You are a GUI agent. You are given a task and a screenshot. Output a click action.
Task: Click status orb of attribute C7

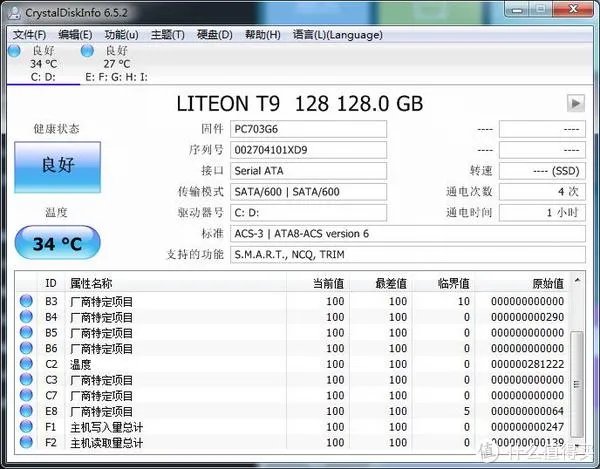pyautogui.click(x=26, y=395)
